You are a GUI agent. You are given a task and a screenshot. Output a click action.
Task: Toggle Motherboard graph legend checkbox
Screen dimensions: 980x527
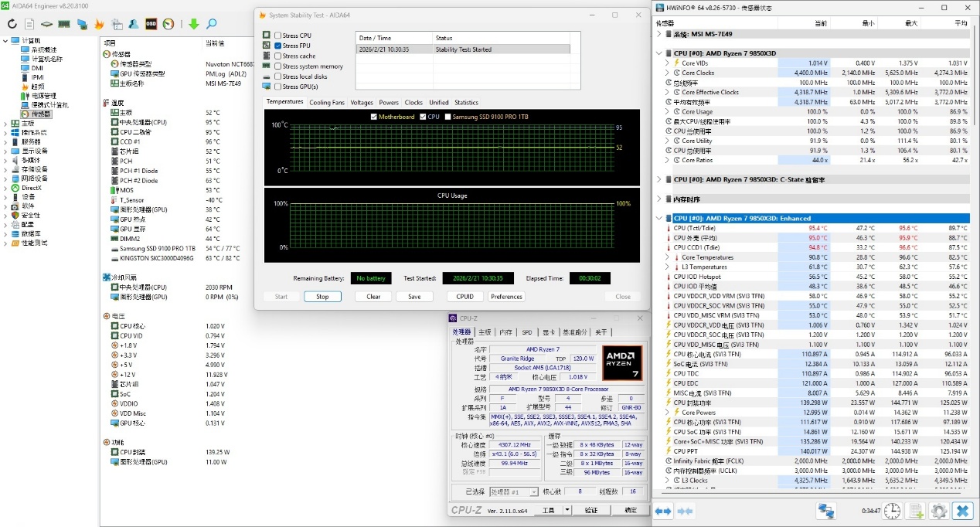click(375, 117)
